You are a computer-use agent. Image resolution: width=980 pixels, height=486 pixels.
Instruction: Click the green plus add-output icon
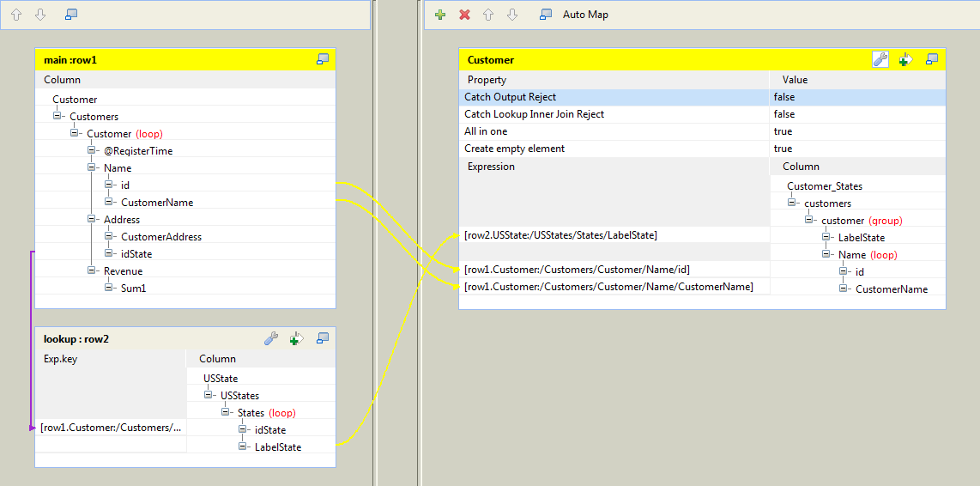pos(440,15)
